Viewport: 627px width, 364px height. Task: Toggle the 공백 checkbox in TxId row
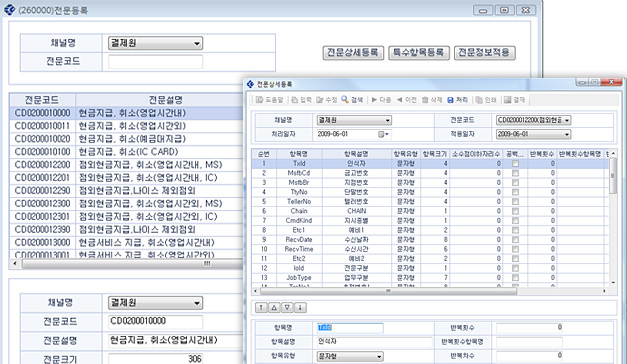515,164
